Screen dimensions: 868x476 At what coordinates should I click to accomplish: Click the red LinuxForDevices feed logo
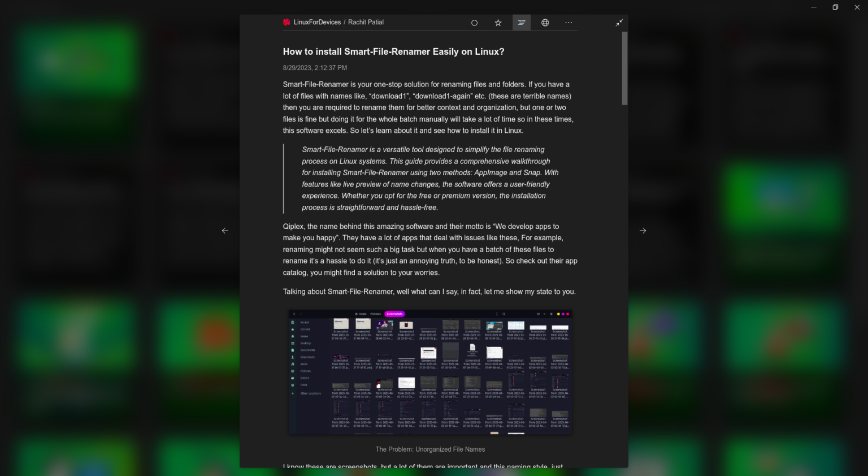point(287,22)
